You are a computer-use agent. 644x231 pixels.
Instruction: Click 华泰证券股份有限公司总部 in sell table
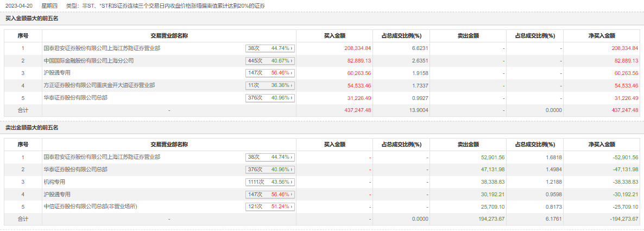pyautogui.click(x=75, y=169)
